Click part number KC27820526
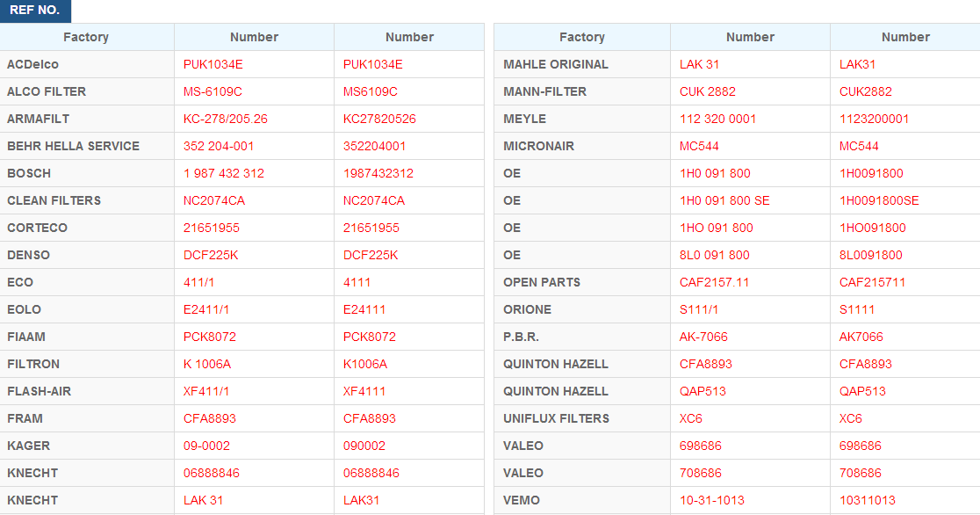This screenshot has width=980, height=515. pos(379,119)
